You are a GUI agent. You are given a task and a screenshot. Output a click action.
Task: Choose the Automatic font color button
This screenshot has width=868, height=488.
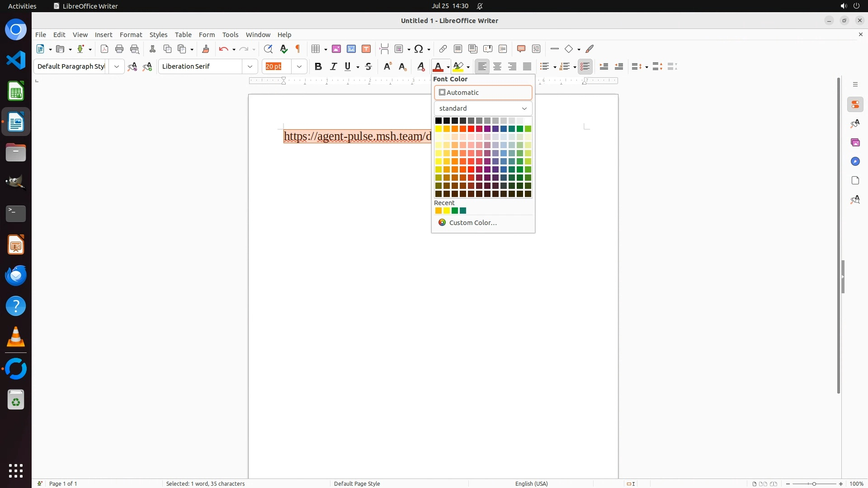click(483, 93)
